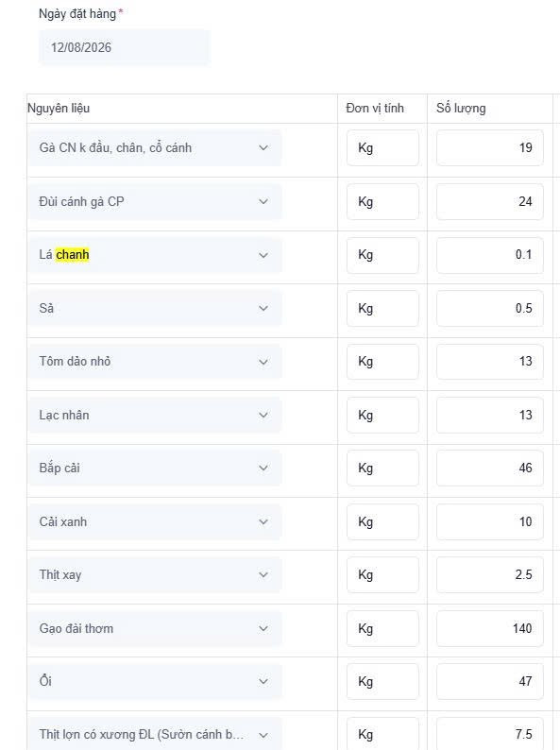Edit the Ổi quantity field showing 47
560x750 pixels.
pos(490,681)
